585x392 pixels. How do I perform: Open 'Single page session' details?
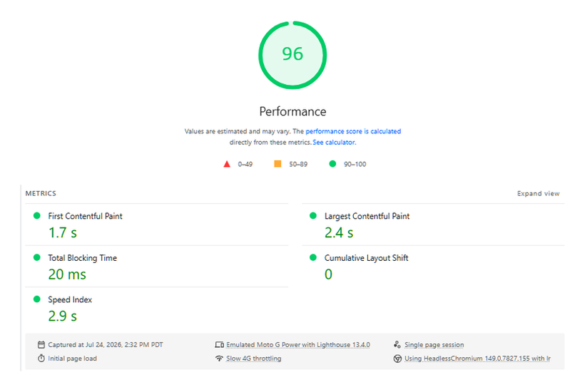[434, 345]
